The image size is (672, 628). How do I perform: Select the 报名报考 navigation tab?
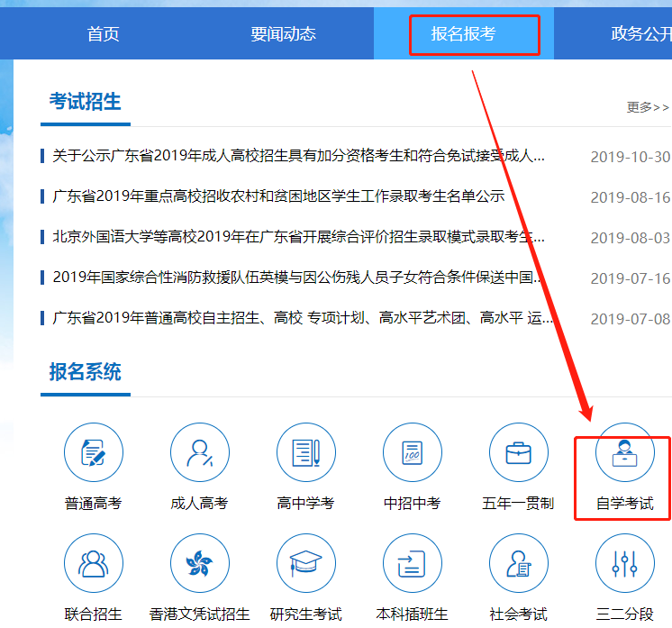(x=464, y=34)
